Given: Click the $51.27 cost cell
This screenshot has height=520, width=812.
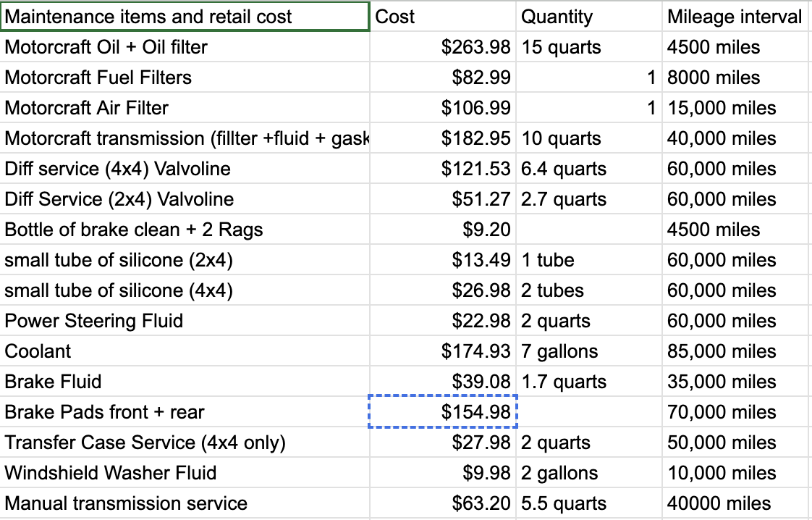Looking at the screenshot, I should point(443,199).
